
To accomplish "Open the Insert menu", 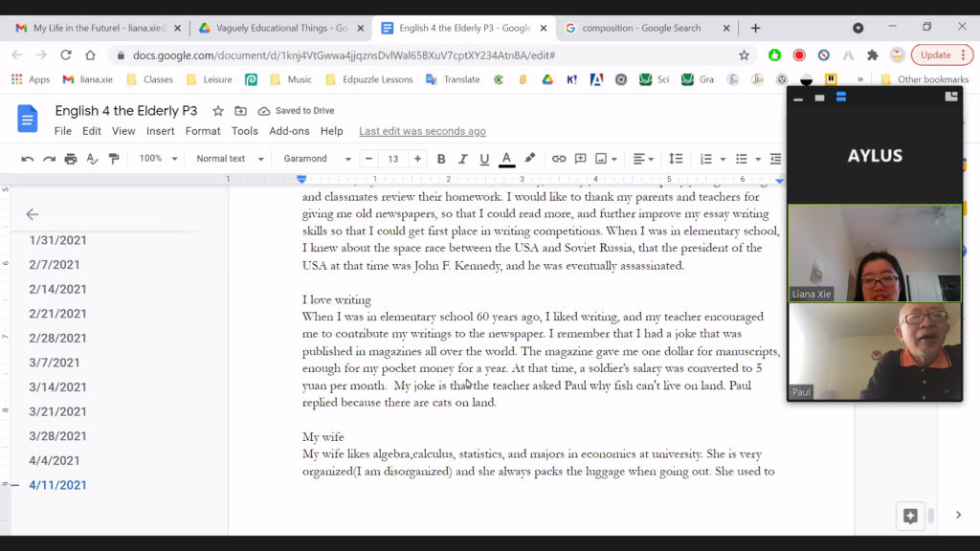I will click(x=160, y=131).
